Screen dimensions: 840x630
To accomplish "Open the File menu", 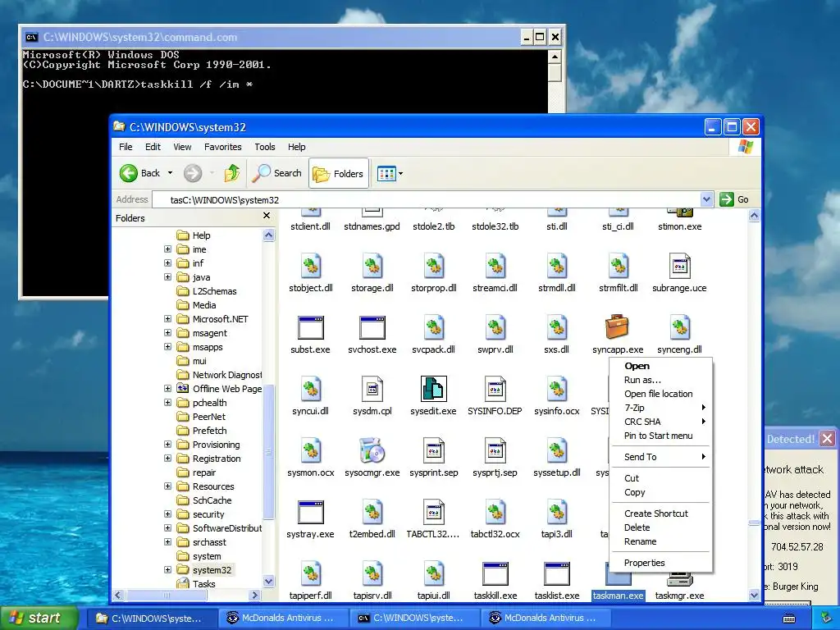I will [x=126, y=147].
